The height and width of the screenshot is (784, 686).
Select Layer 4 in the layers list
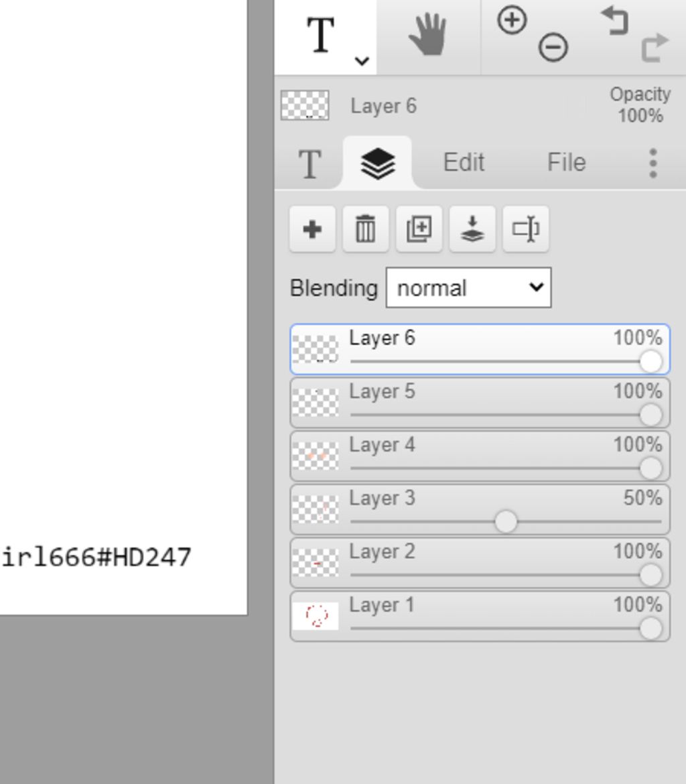click(x=480, y=456)
